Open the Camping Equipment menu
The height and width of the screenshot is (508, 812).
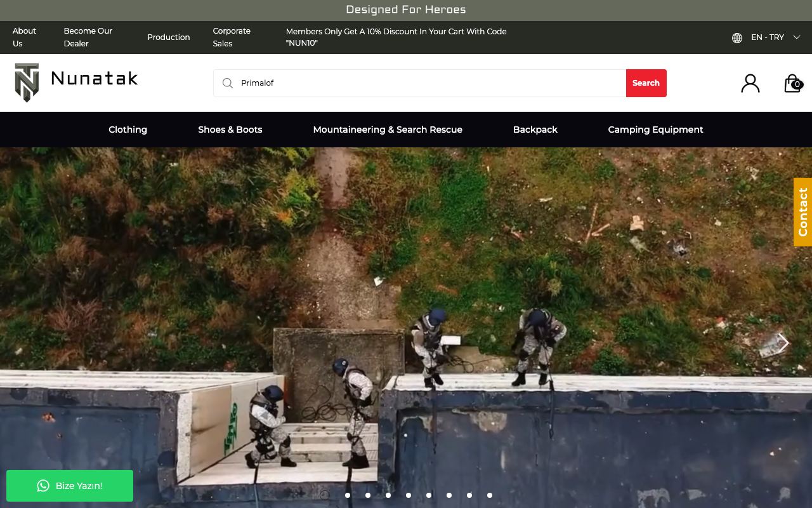(x=655, y=130)
